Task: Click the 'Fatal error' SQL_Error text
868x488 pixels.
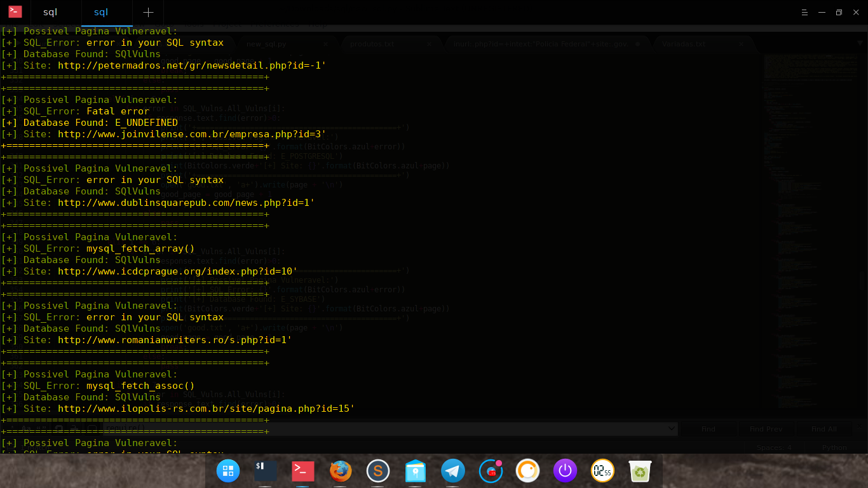Action: 118,111
